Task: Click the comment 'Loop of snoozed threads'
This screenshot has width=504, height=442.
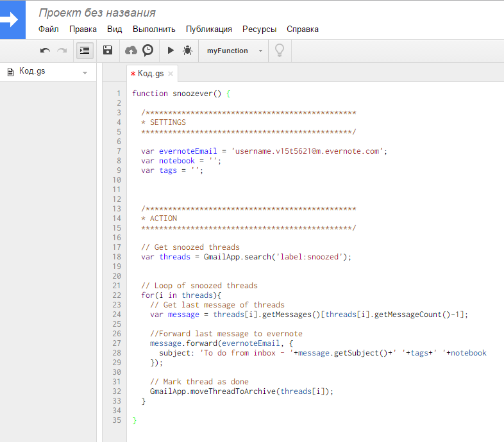Action: [206, 286]
